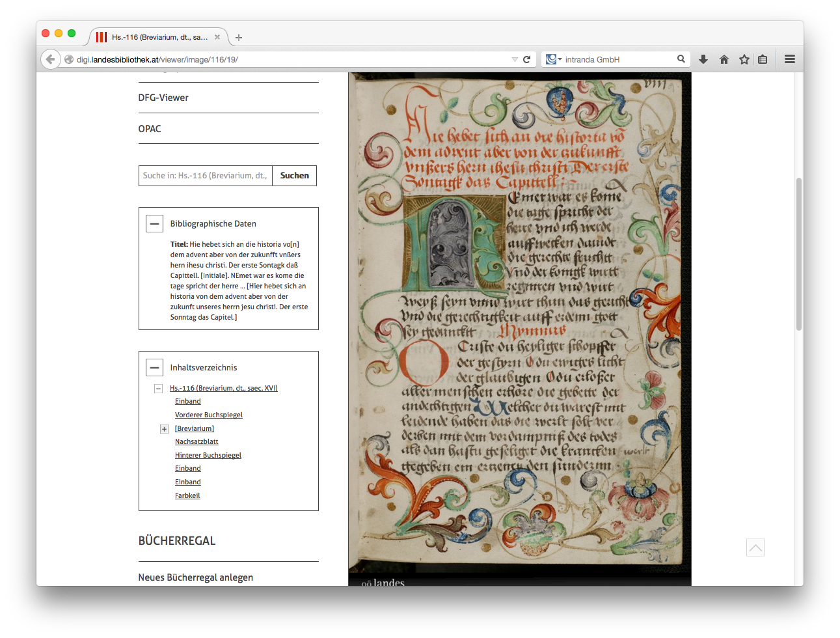Click the Bibliographische Daten heading
Screen dimensions: 840x638
point(213,223)
